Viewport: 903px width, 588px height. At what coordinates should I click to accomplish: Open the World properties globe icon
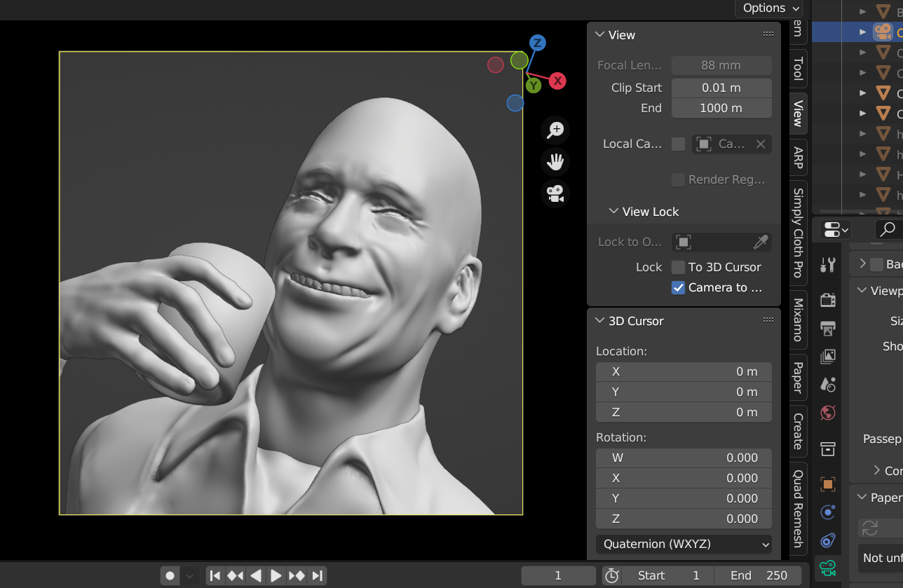(828, 412)
